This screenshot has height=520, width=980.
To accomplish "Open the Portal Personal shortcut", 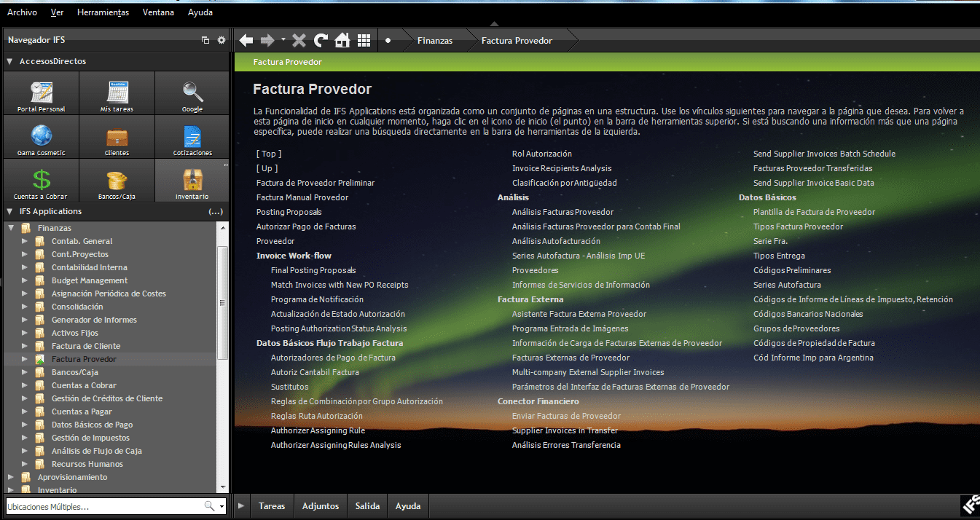I will pos(41,96).
